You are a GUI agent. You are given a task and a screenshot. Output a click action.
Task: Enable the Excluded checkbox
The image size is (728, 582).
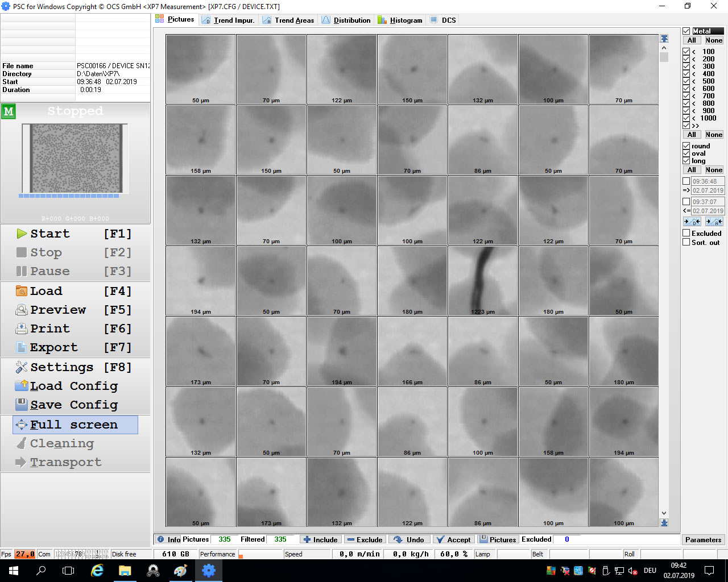(x=686, y=233)
